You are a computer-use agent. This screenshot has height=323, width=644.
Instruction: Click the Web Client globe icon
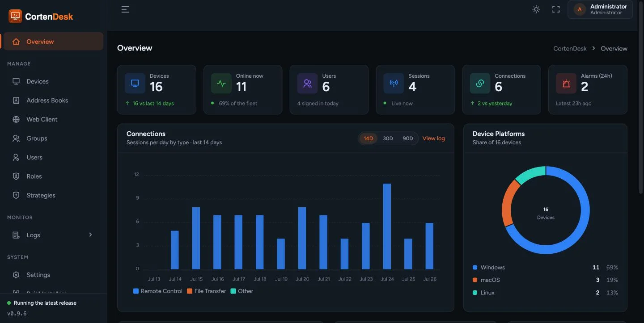tap(16, 119)
